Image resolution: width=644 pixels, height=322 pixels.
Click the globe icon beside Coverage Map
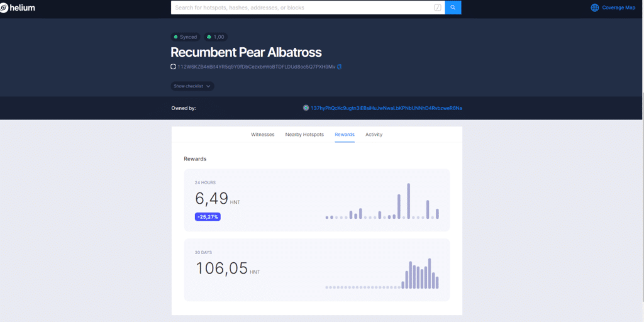coord(595,8)
